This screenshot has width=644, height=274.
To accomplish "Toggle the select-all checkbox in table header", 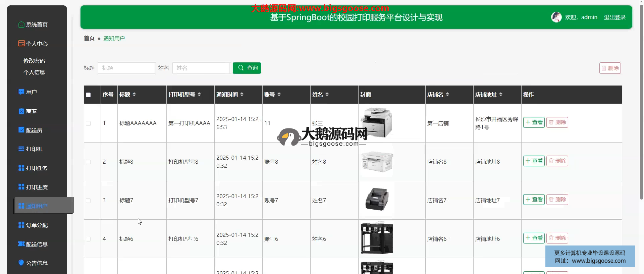I will [88, 95].
